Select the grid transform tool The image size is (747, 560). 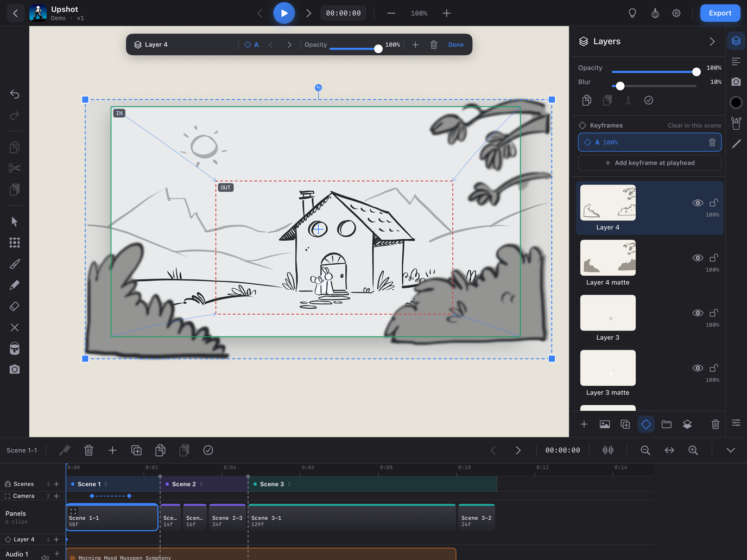[15, 243]
